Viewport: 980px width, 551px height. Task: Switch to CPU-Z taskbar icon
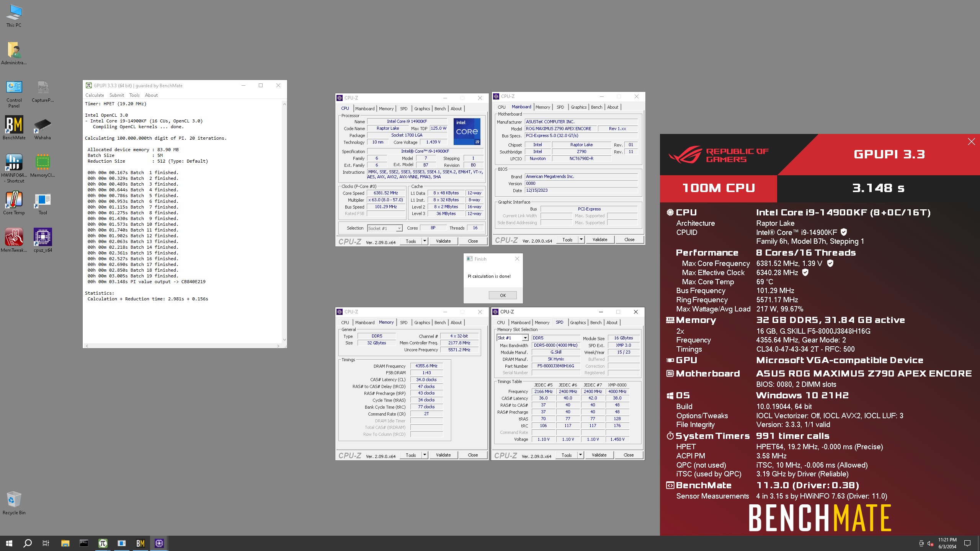[159, 543]
